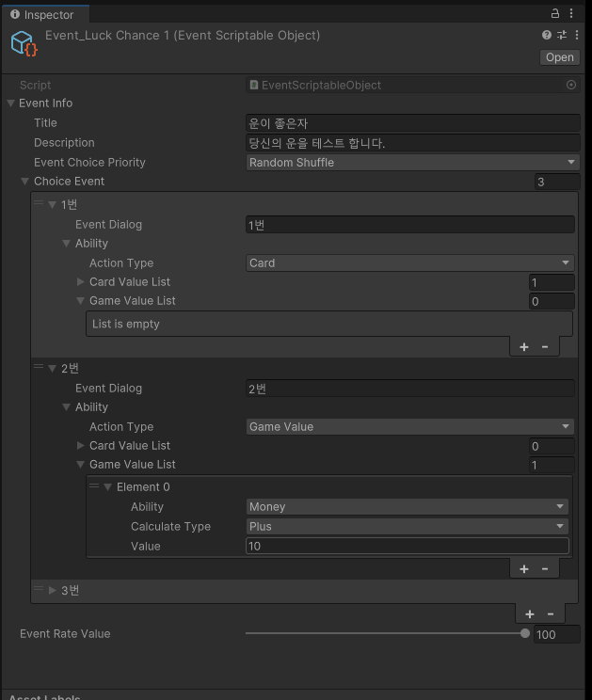Screen dimensions: 592x700
Task: Open the Event Choice Priority dropdown
Action: pyautogui.click(x=412, y=163)
